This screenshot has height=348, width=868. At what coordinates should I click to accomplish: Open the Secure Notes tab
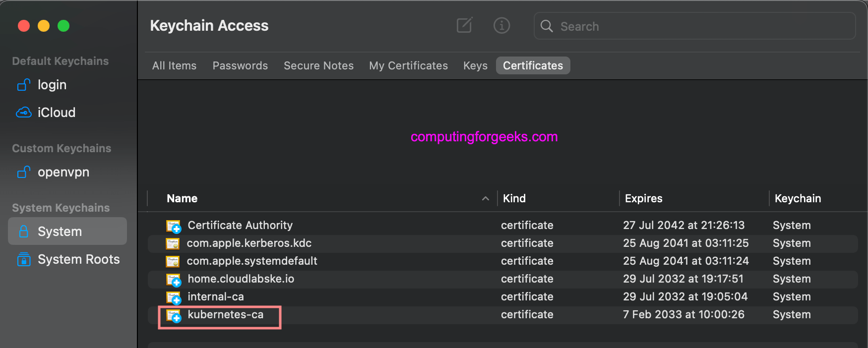(x=318, y=65)
